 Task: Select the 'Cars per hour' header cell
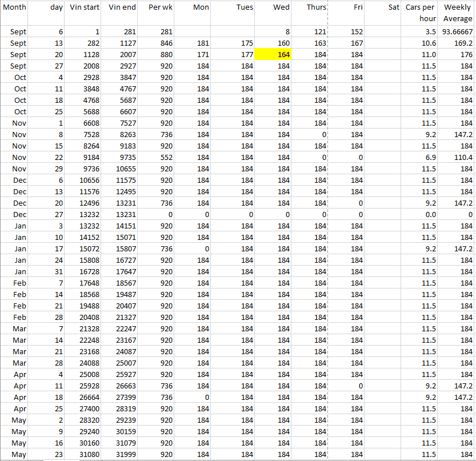421,13
